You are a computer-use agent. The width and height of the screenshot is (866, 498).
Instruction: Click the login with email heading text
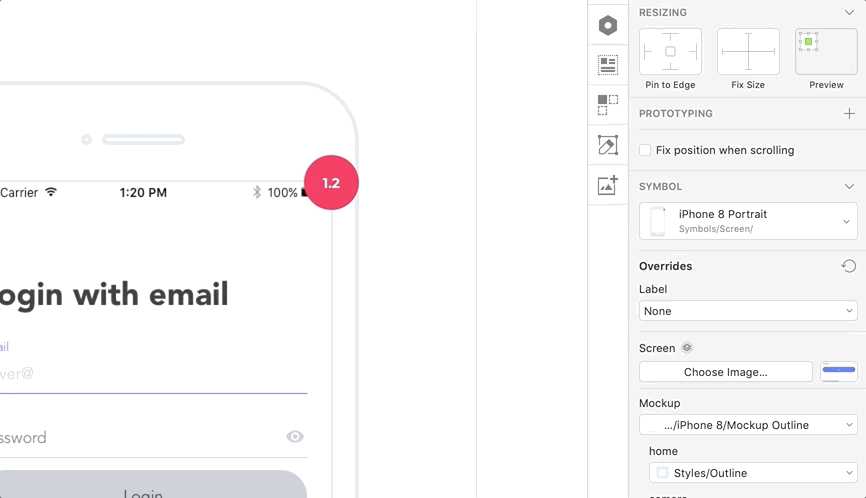(x=113, y=295)
